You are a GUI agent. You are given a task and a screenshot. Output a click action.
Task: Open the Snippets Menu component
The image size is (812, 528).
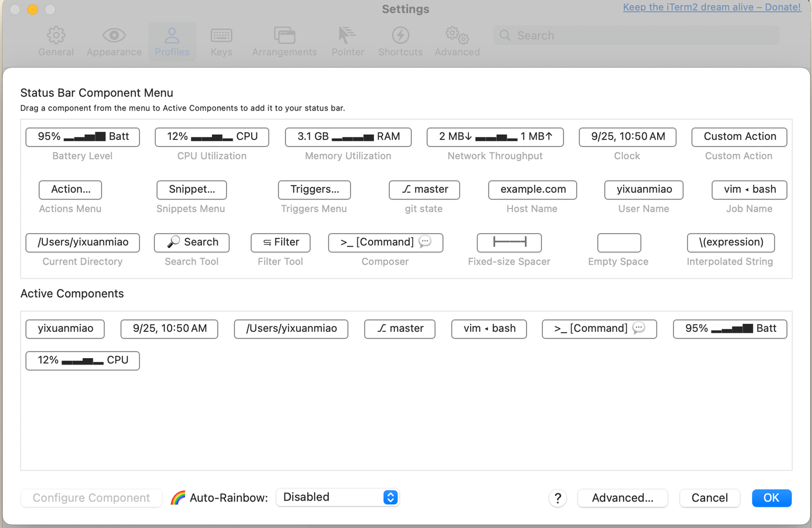pos(191,190)
